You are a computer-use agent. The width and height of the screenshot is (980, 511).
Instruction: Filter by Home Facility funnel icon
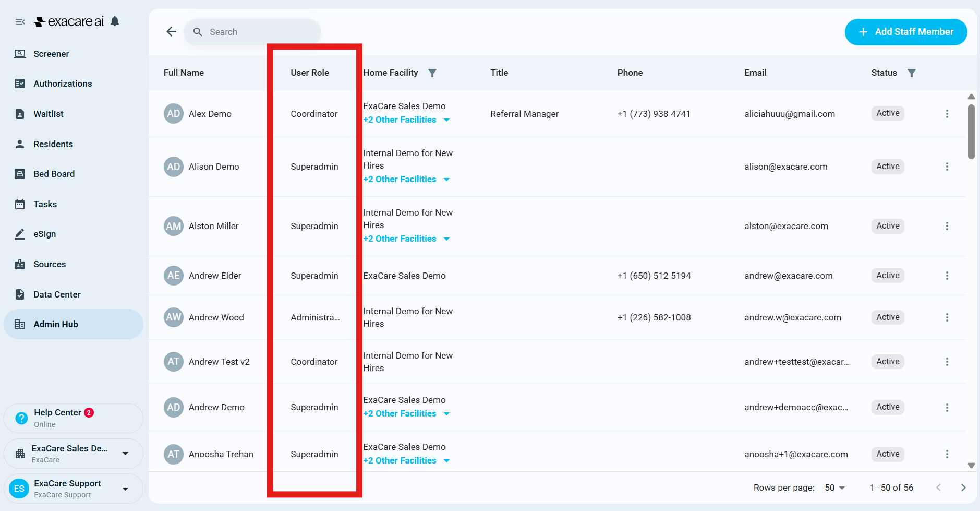(x=432, y=73)
